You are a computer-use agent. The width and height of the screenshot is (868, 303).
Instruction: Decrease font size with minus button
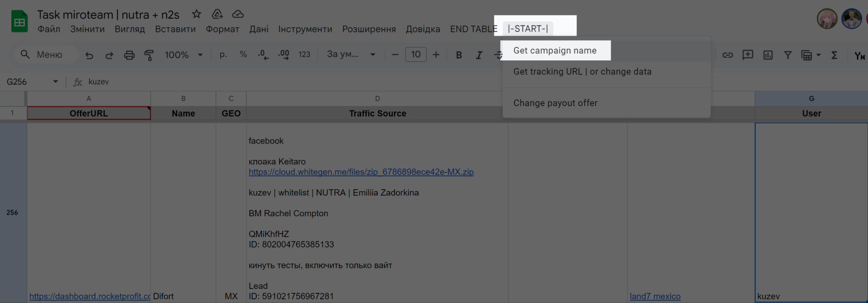pyautogui.click(x=395, y=55)
